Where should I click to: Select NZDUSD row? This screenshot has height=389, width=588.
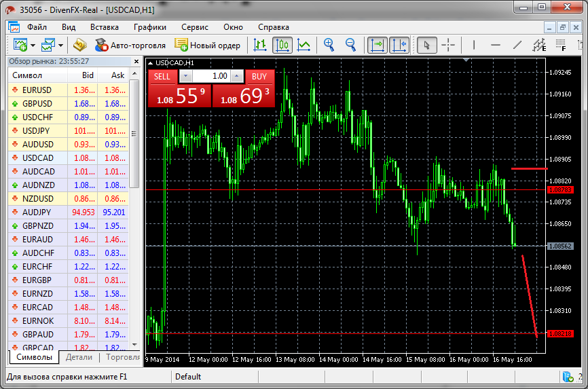tap(69, 198)
